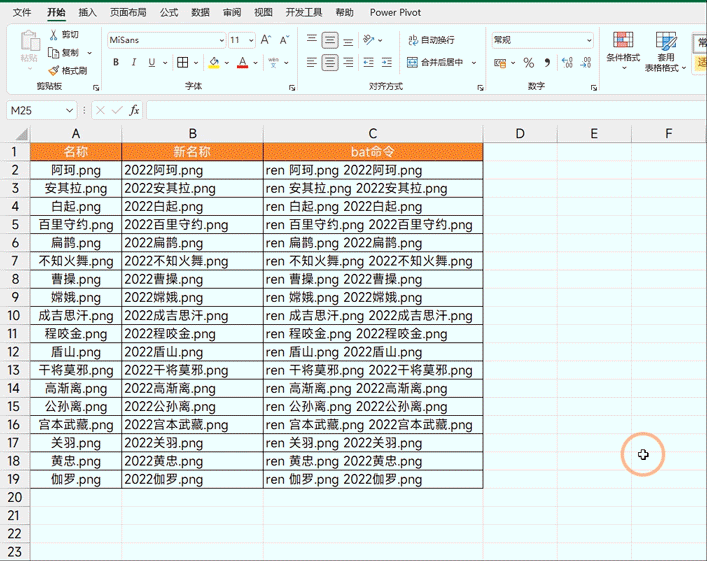Select row 19 header

point(15,479)
